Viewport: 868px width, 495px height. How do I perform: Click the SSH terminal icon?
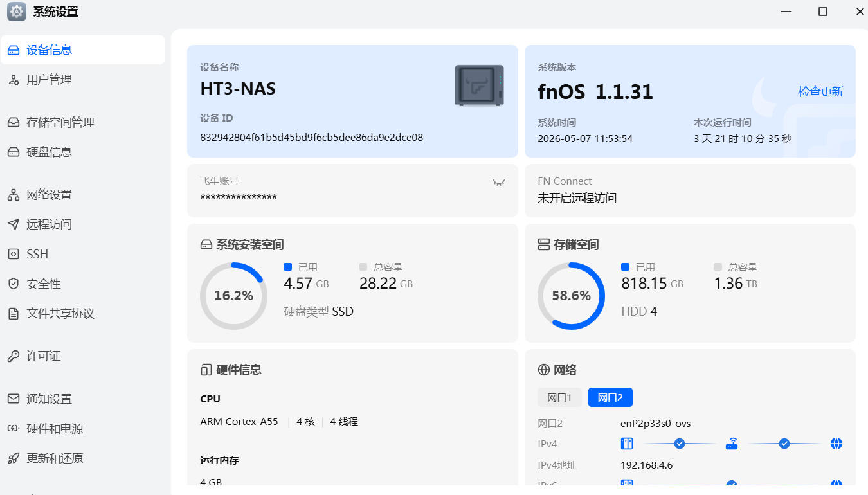[14, 254]
